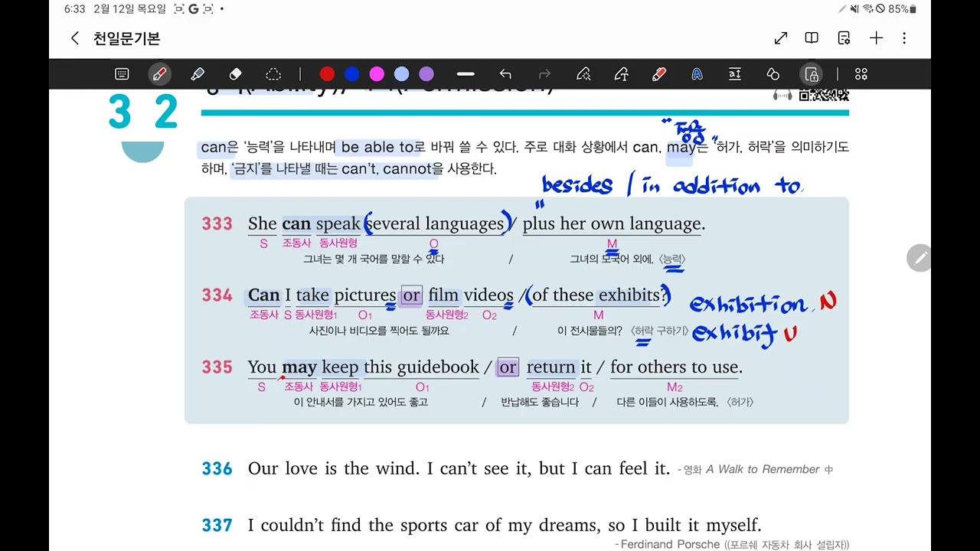Tap the floating pencil edit button
Image resolution: width=980 pixels, height=551 pixels.
(920, 259)
